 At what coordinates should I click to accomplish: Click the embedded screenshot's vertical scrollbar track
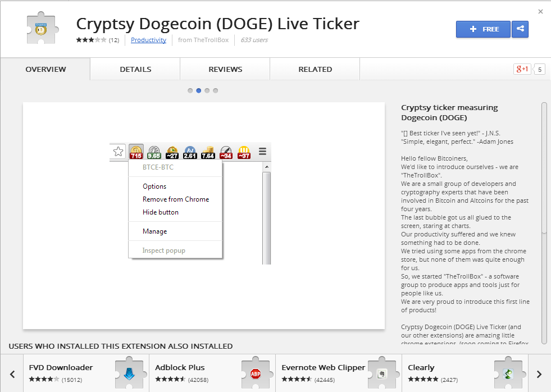click(267, 218)
